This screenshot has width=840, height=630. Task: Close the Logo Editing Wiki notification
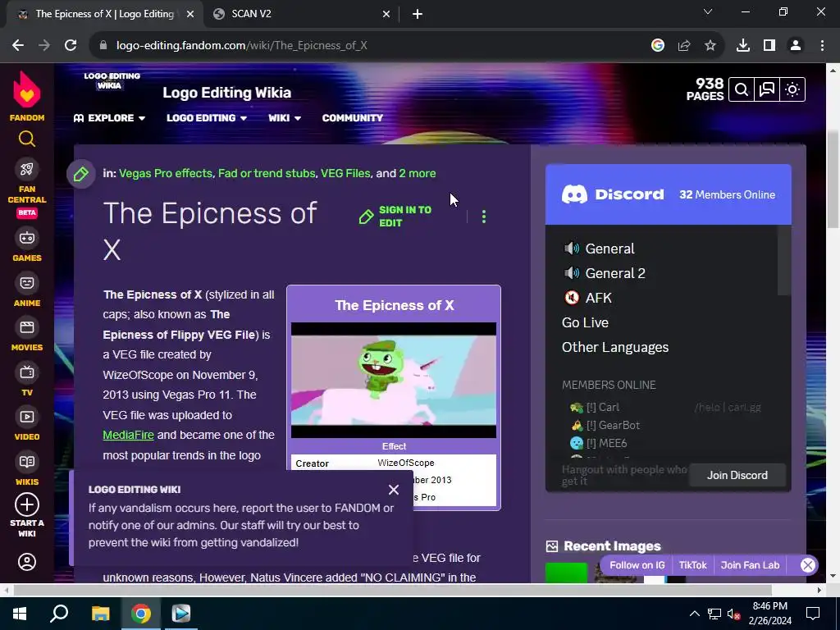394,490
